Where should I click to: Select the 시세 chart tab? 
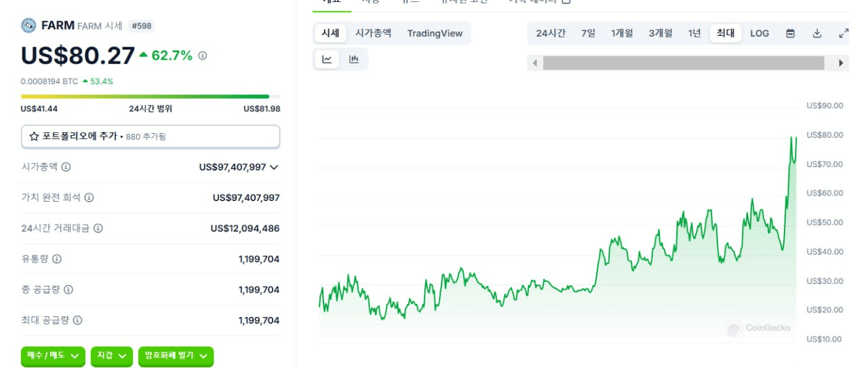[330, 33]
